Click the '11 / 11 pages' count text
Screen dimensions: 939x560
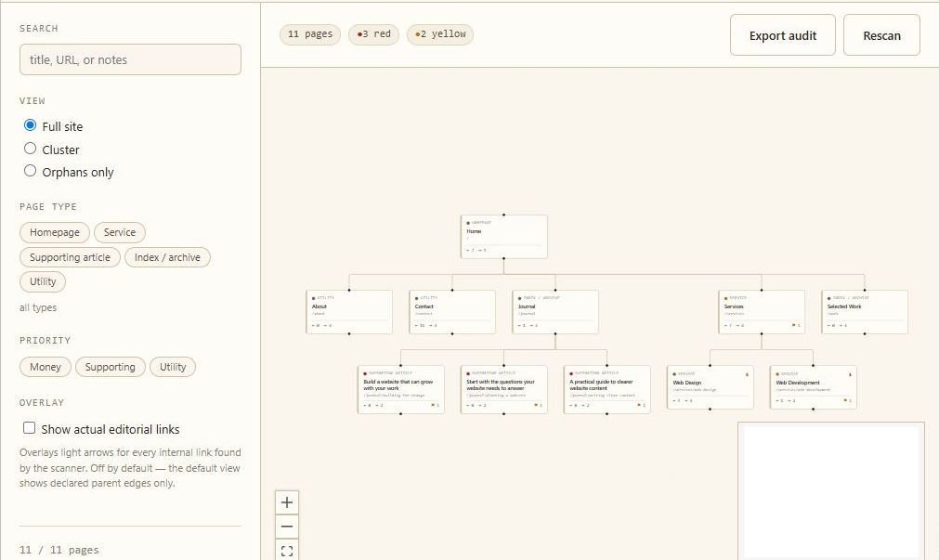59,550
